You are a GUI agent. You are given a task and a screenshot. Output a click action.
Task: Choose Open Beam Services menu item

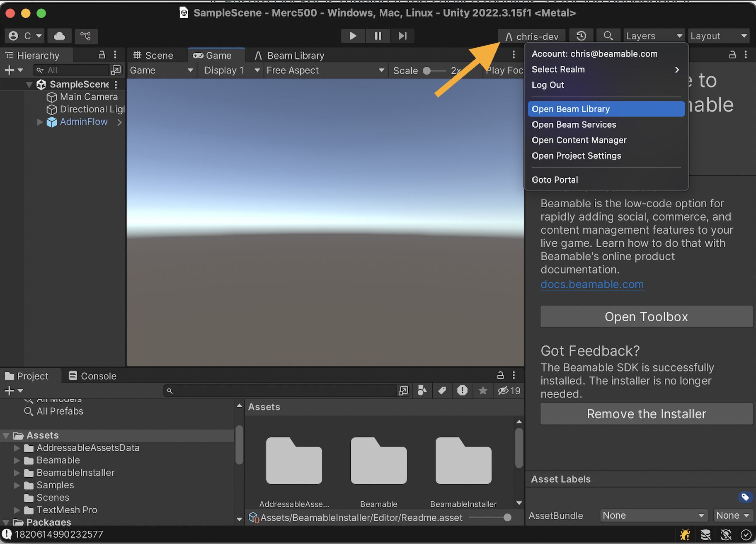(x=606, y=124)
